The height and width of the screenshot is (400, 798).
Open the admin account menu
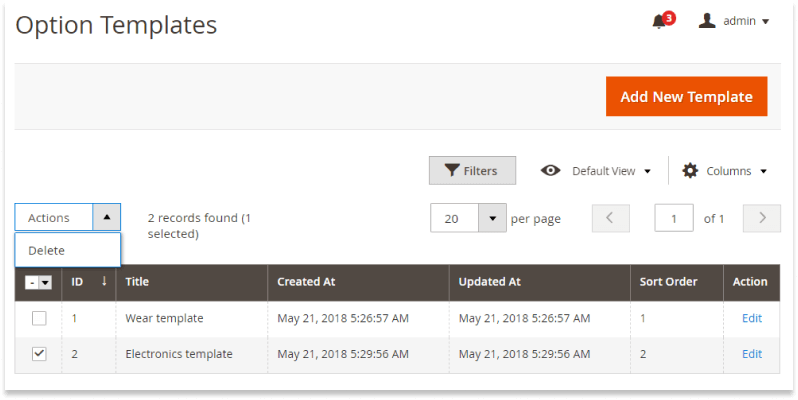(746, 21)
